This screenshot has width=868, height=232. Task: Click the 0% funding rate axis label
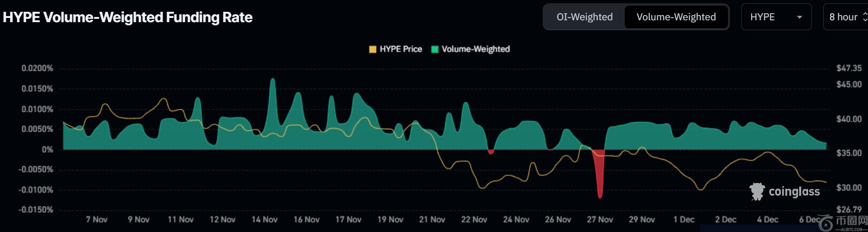click(x=47, y=149)
